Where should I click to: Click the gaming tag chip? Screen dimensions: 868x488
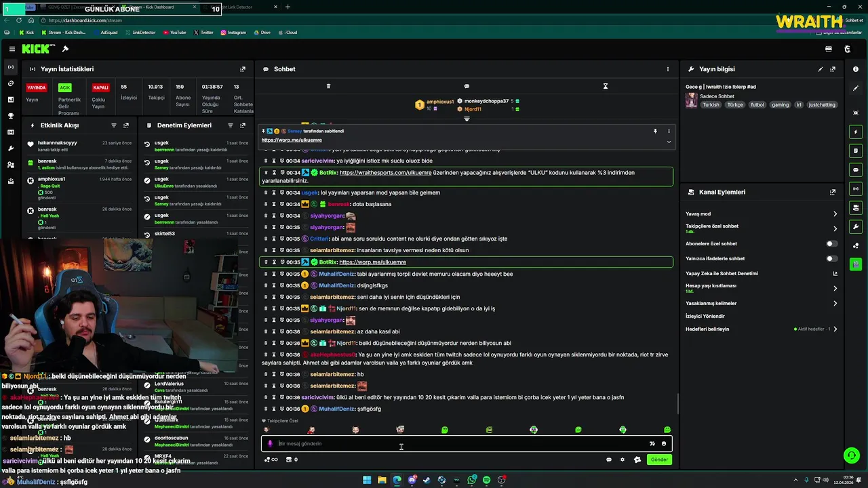[780, 105]
